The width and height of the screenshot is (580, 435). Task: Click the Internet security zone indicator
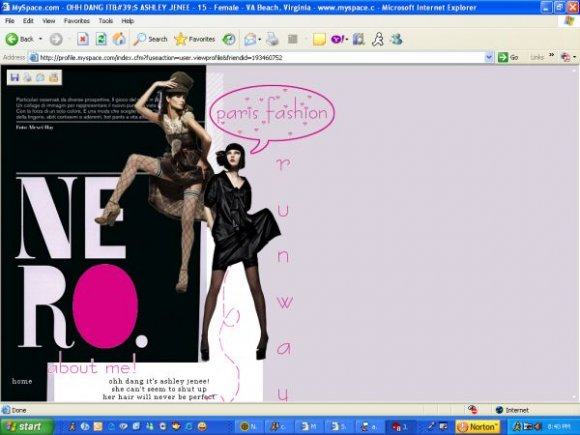coord(512,410)
